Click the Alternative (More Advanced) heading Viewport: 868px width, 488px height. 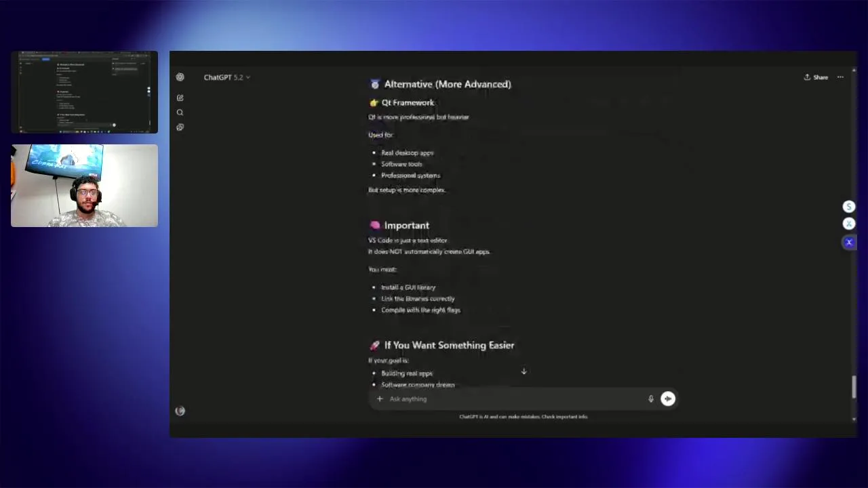[x=448, y=84]
